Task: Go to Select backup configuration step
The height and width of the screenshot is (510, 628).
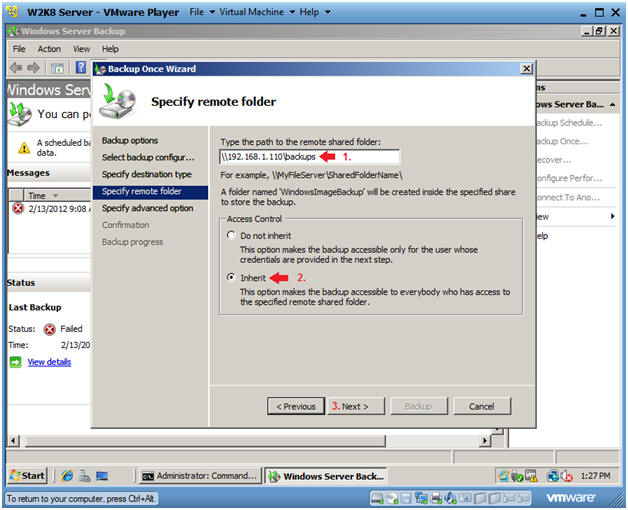Action: tap(148, 157)
